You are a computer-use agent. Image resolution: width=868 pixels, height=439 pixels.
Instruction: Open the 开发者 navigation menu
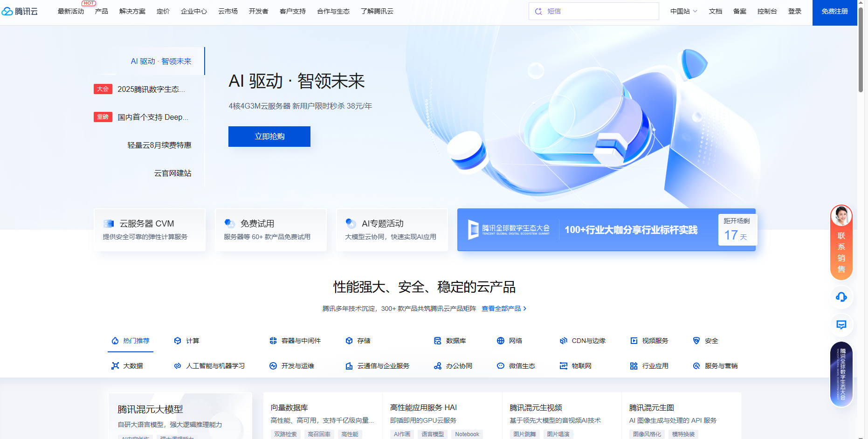point(259,11)
